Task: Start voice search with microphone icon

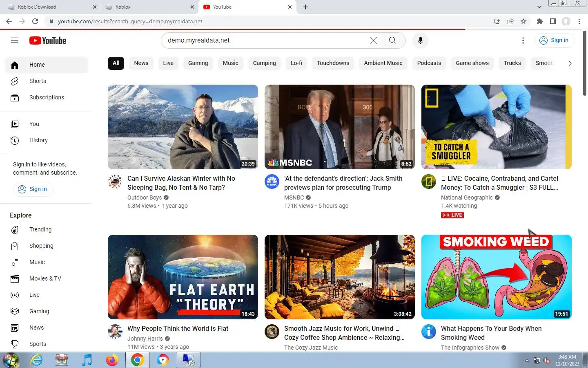Action: [x=420, y=40]
